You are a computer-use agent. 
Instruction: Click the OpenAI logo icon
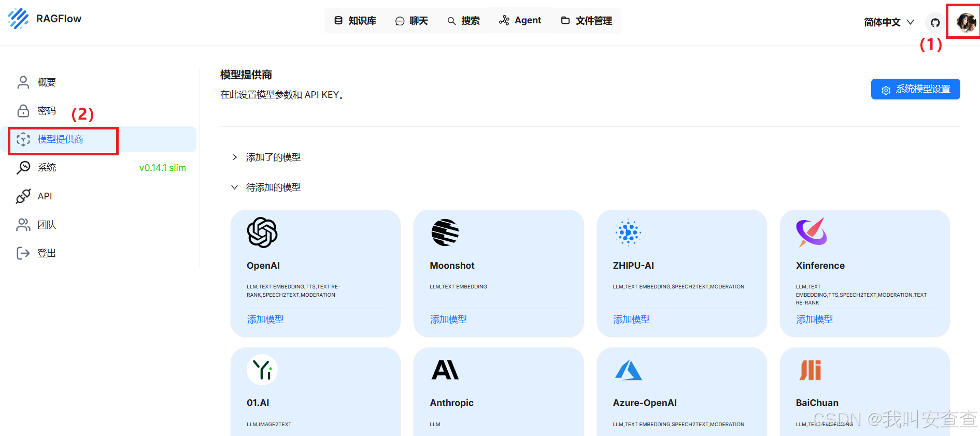[x=262, y=232]
